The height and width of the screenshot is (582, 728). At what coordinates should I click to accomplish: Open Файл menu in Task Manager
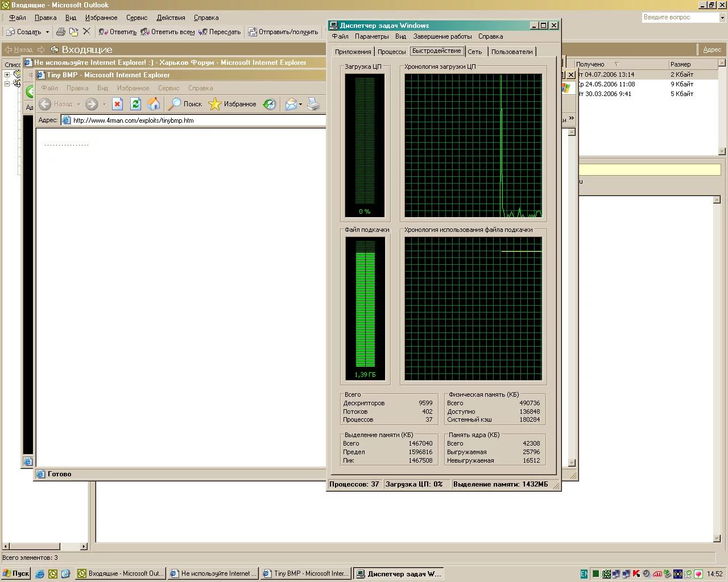point(340,36)
